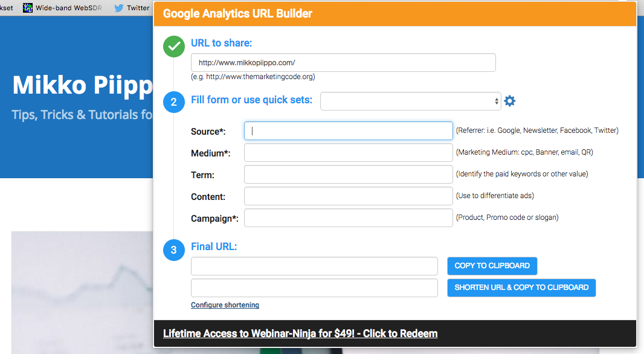Open the Configure shortening link

coord(225,304)
